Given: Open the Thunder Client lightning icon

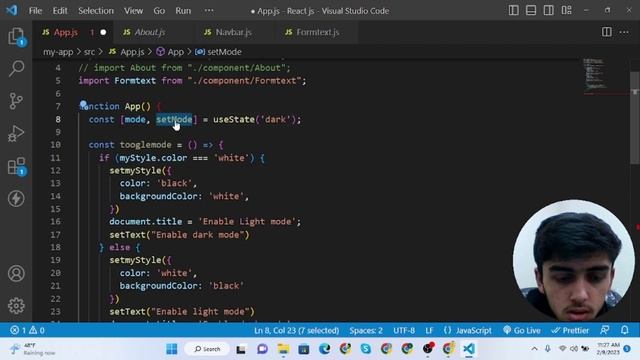Looking at the screenshot, I should (16, 199).
